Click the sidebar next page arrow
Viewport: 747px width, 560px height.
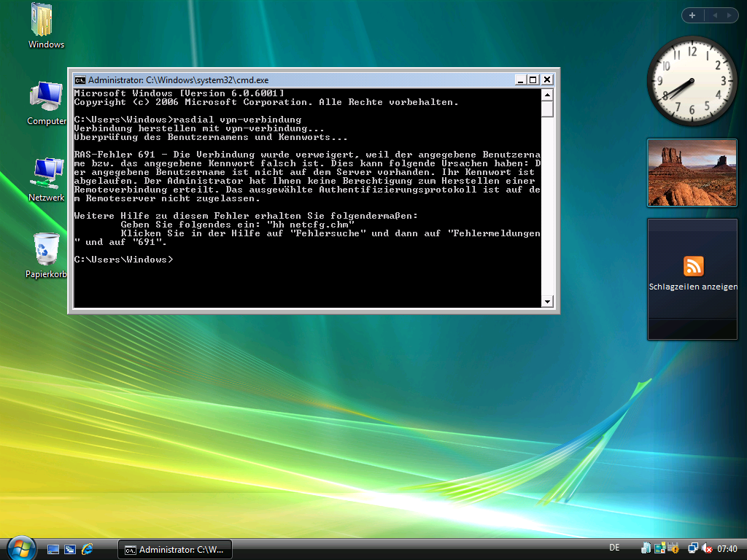tap(729, 15)
